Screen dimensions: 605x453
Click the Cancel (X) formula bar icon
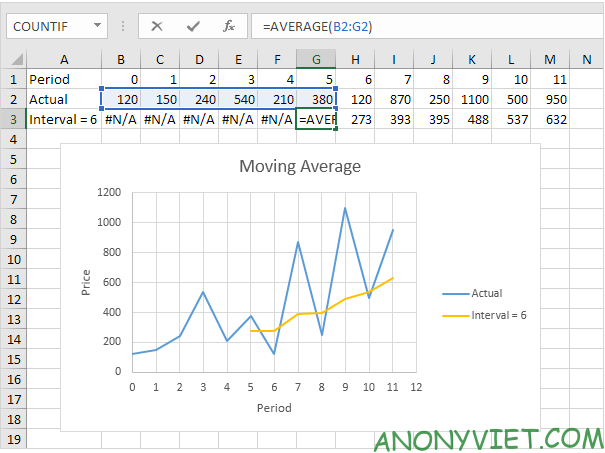(157, 26)
